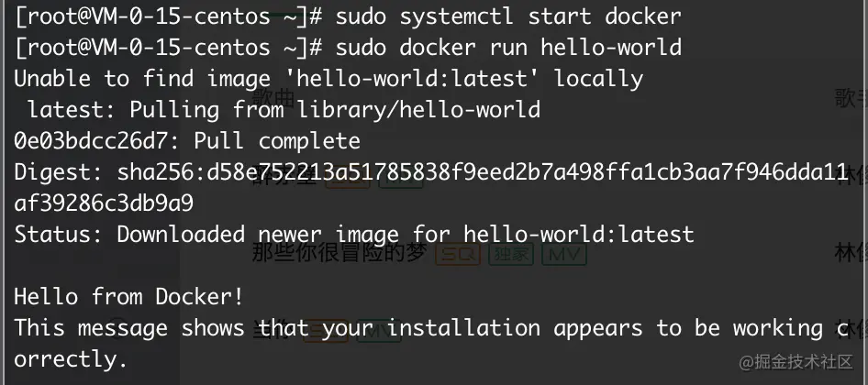Open the MV badge beside 那些你很冒险的梦
This screenshot has height=385, width=868.
[x=564, y=254]
